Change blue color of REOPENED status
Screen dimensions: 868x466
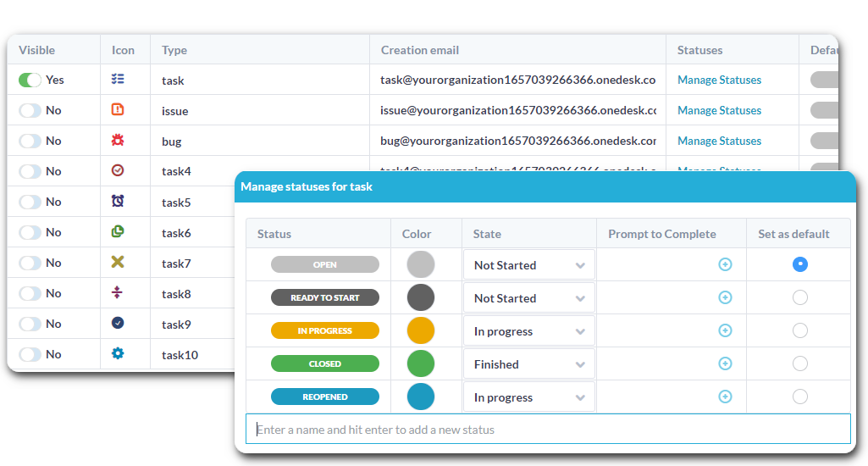(x=421, y=397)
